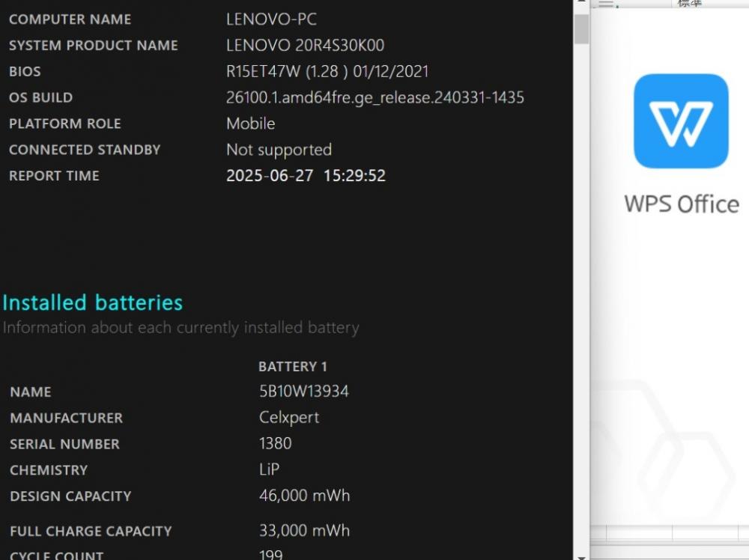The height and width of the screenshot is (560, 749).
Task: Click the vertical scrollbar thumb of the report
Action: [581, 28]
